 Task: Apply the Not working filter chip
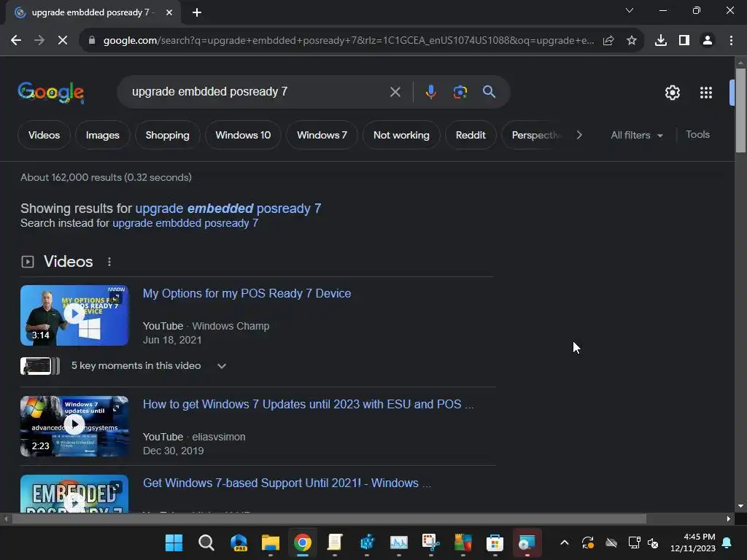[401, 135]
